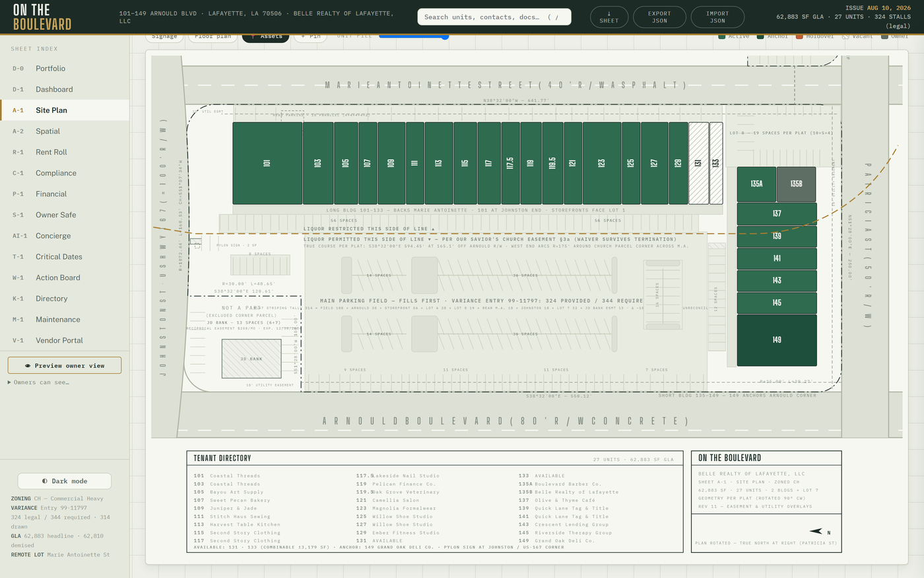Select the A-1 Site Plan sheet
Viewport: 924px width, 578px height.
(x=65, y=110)
